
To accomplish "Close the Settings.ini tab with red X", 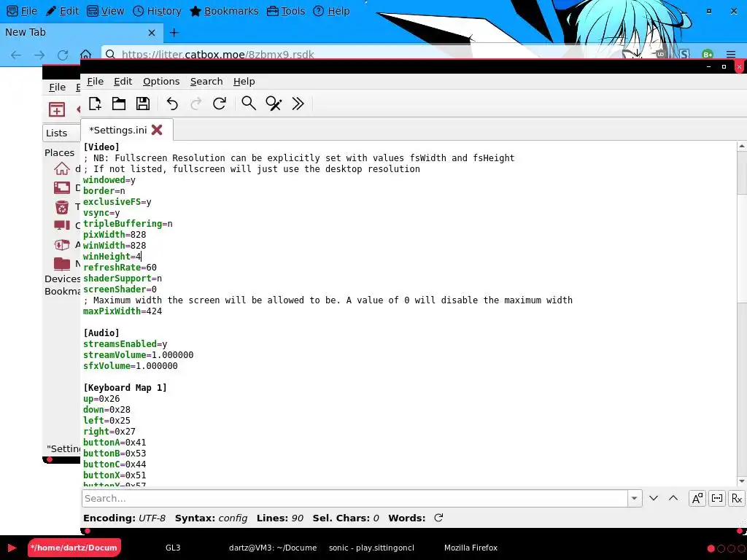I will pyautogui.click(x=157, y=130).
